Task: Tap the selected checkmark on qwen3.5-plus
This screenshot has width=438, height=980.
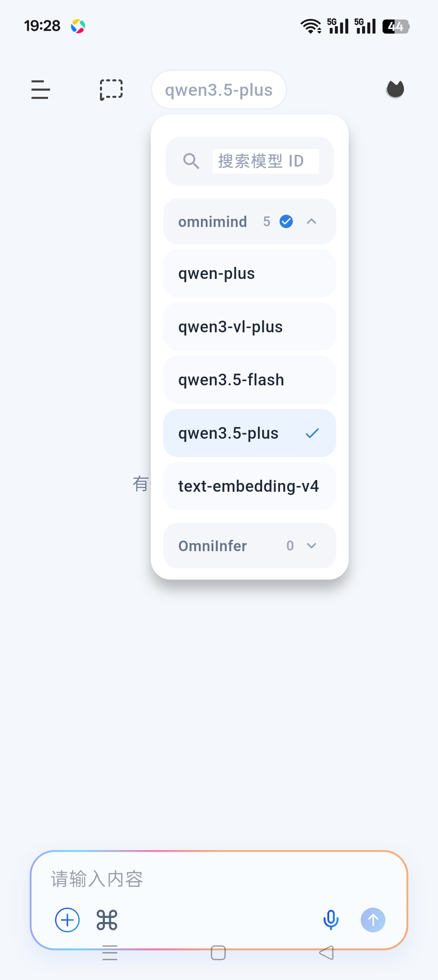Action: click(312, 433)
